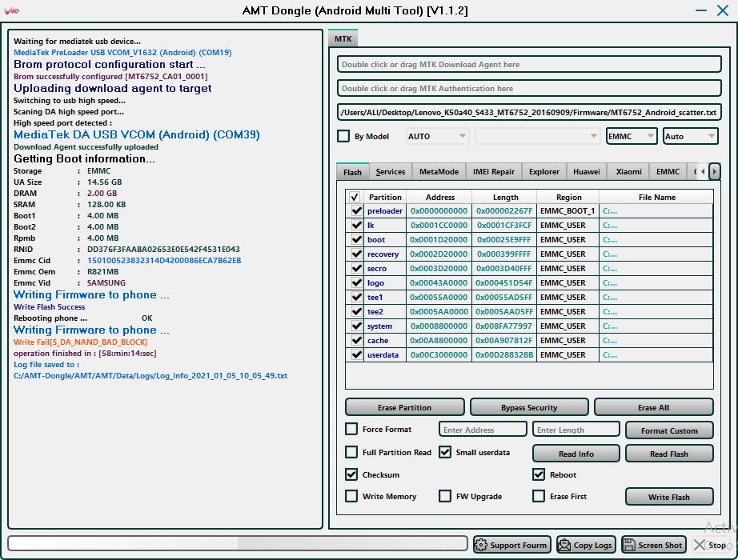Image resolution: width=738 pixels, height=560 pixels.
Task: Toggle the select-all partitions header checkbox
Action: pos(355,197)
